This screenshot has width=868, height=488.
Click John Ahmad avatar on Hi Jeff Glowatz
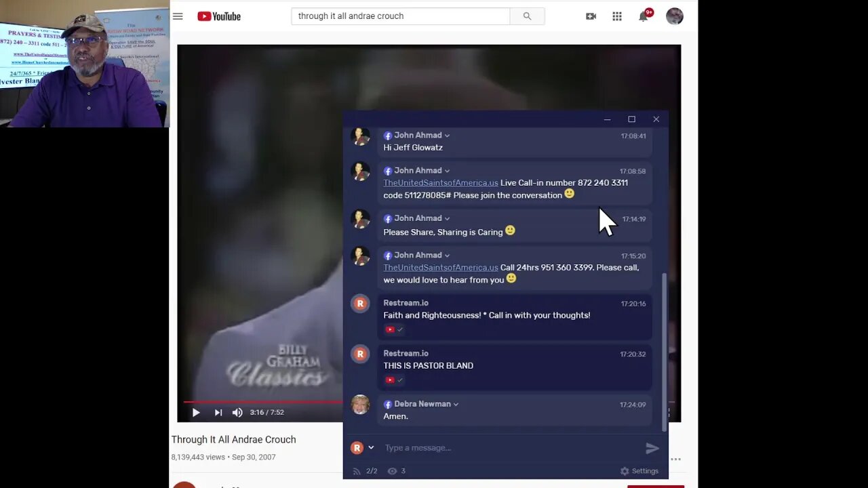tap(360, 136)
